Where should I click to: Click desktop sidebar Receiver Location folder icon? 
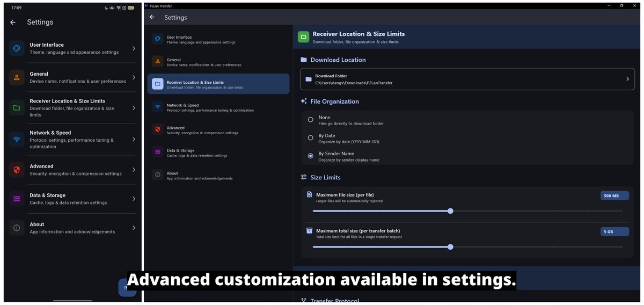tap(157, 84)
